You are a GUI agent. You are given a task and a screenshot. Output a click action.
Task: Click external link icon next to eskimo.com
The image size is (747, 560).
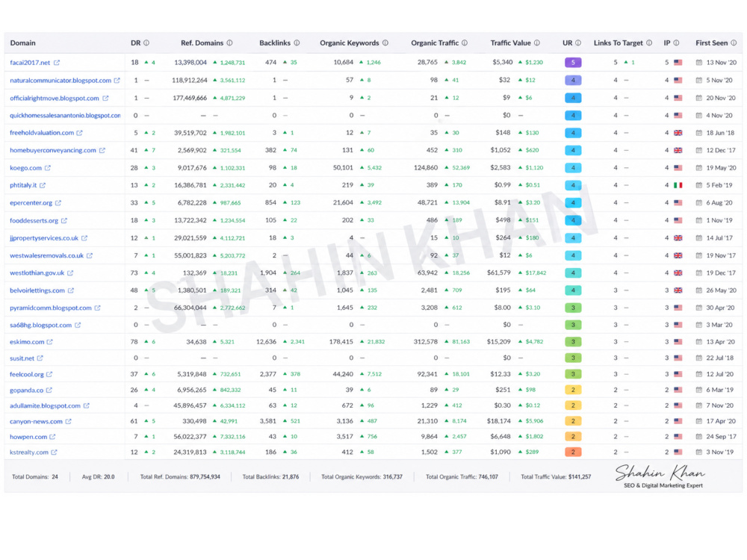tap(49, 342)
